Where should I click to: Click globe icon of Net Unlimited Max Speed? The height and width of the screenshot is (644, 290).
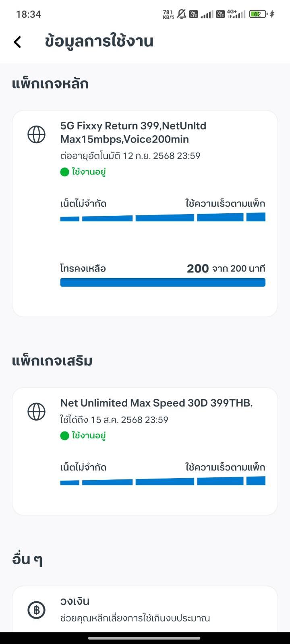click(x=36, y=412)
